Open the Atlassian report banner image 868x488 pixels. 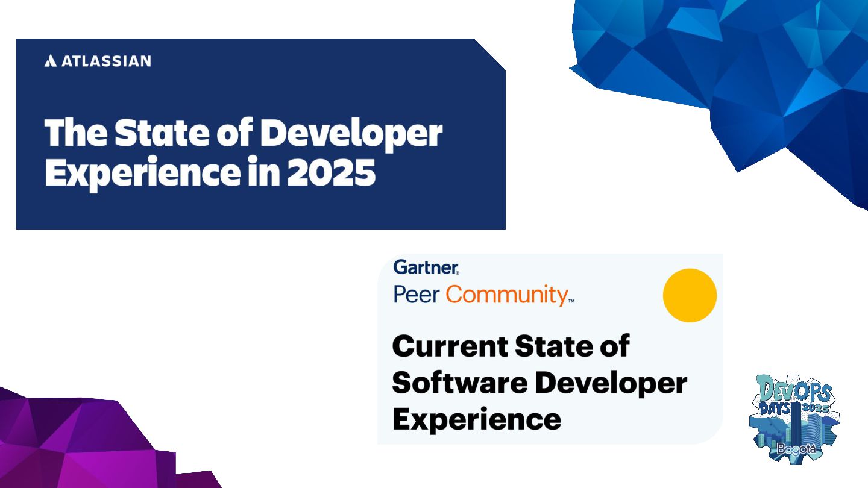260,134
